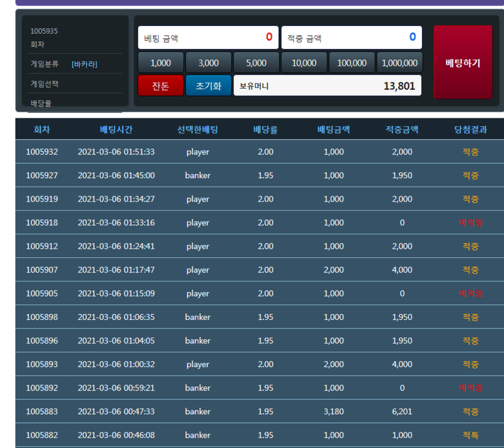Select round 1005912 cell
Image resolution: width=504 pixels, height=448 pixels.
point(42,246)
